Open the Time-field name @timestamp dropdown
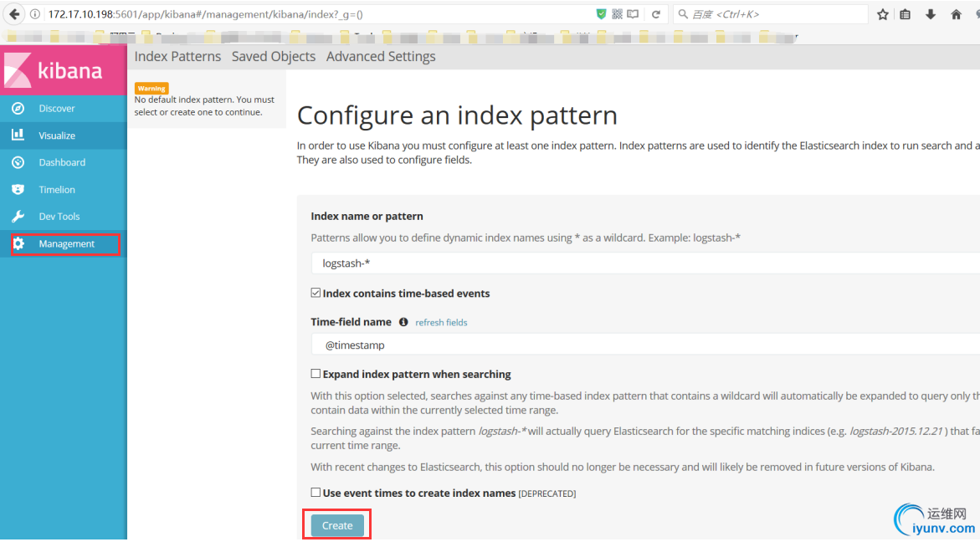 pos(645,345)
